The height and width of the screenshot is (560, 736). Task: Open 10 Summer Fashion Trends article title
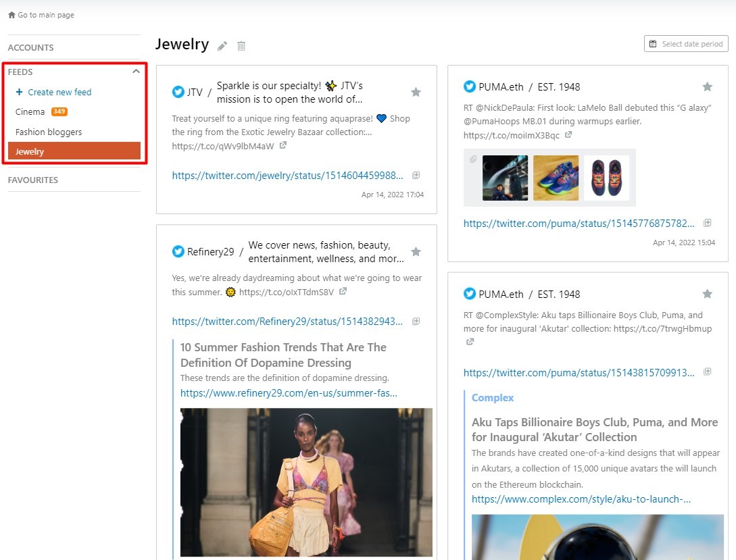pos(283,355)
